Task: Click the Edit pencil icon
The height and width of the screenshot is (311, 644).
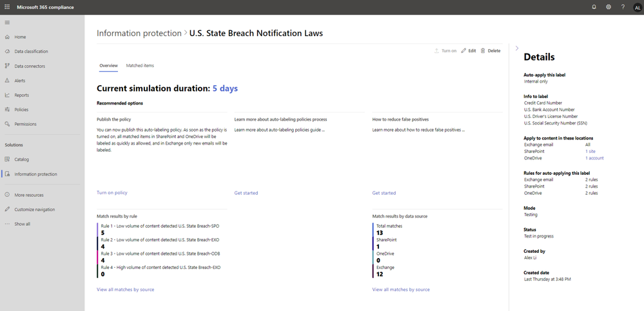Action: 463,50
